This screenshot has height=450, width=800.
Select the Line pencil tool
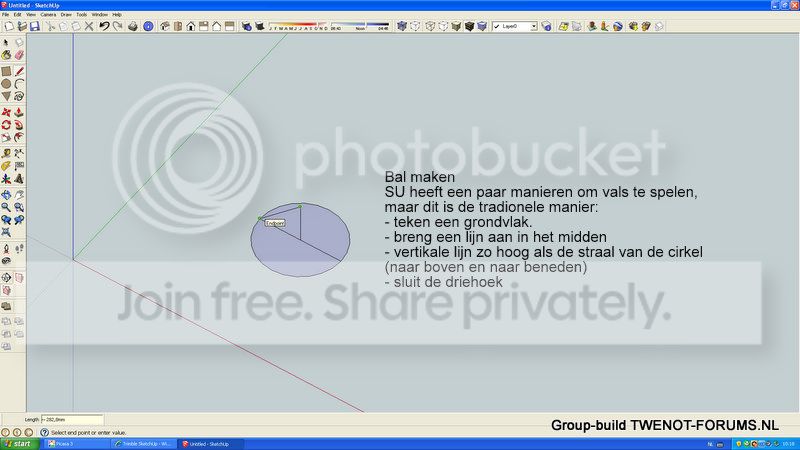19,71
